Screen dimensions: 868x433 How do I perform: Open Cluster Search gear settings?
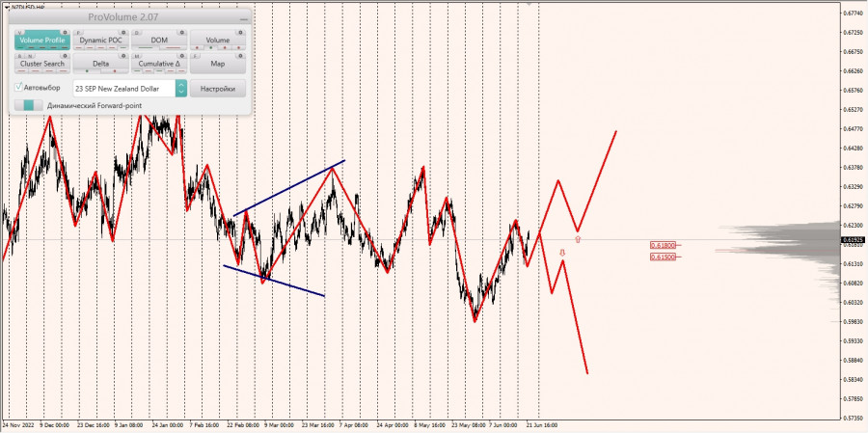65,56
